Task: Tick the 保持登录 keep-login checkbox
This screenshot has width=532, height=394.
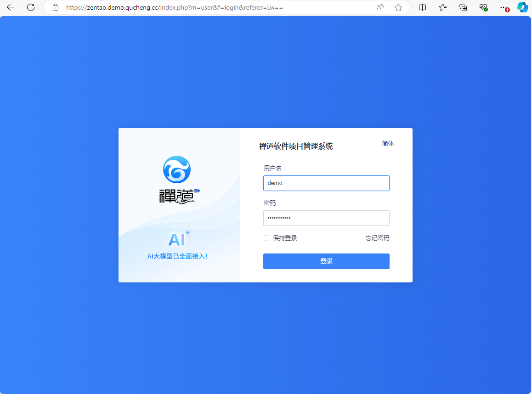Action: click(266, 238)
